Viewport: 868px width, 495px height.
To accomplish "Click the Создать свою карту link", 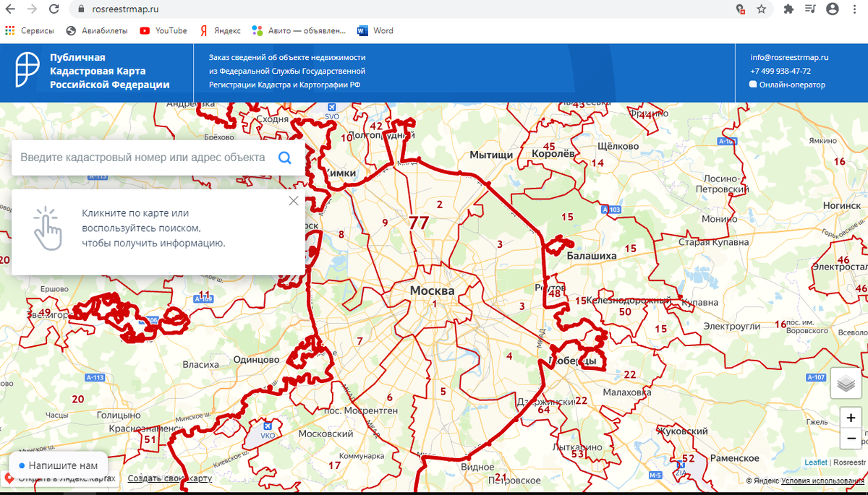I will tap(169, 479).
